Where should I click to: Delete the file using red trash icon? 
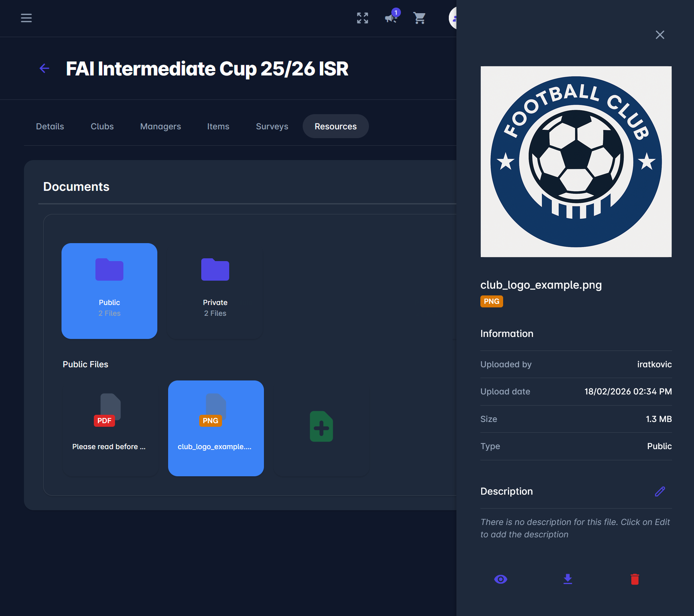tap(635, 579)
